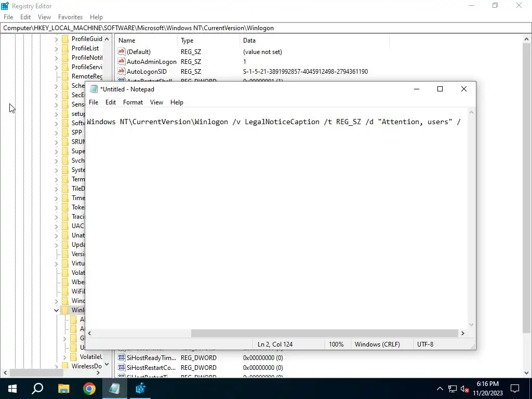The width and height of the screenshot is (532, 399).
Task: Open the Windows Start menu
Action: pyautogui.click(x=12, y=389)
